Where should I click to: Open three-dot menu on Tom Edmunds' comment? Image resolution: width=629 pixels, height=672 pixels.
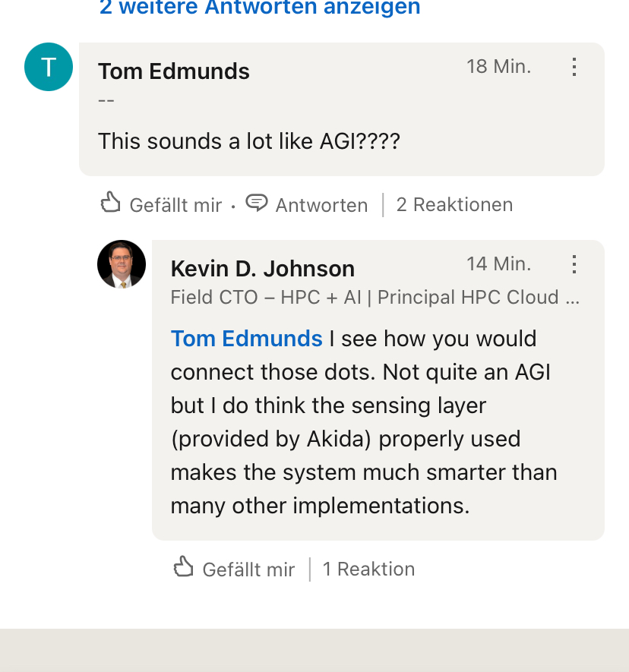(x=574, y=67)
